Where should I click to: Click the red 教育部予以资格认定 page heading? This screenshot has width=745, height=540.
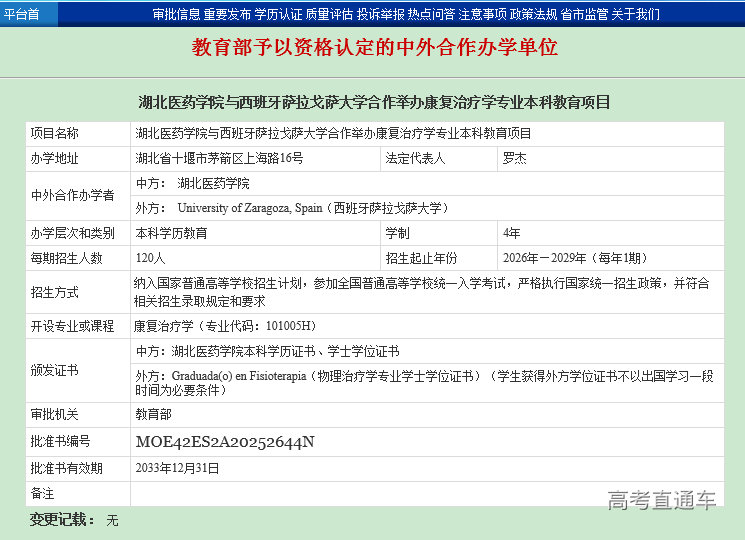click(x=374, y=48)
